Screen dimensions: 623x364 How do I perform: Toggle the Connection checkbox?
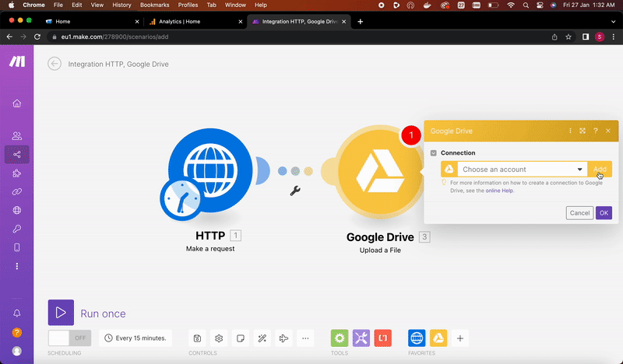tap(434, 152)
